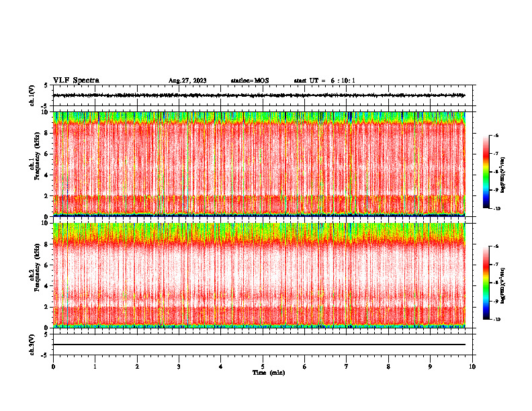Click the time-axis tick label "5"
This screenshot has width=532, height=411.
[x=263, y=367]
